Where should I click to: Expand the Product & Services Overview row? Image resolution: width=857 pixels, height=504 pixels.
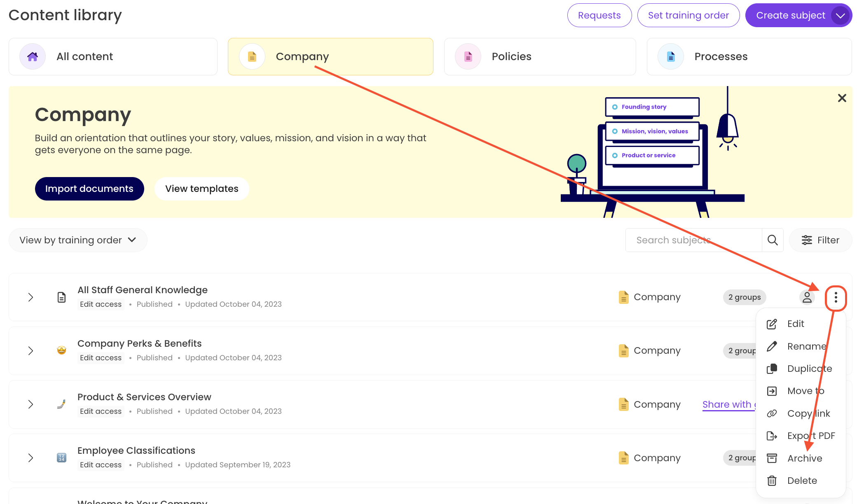point(30,404)
